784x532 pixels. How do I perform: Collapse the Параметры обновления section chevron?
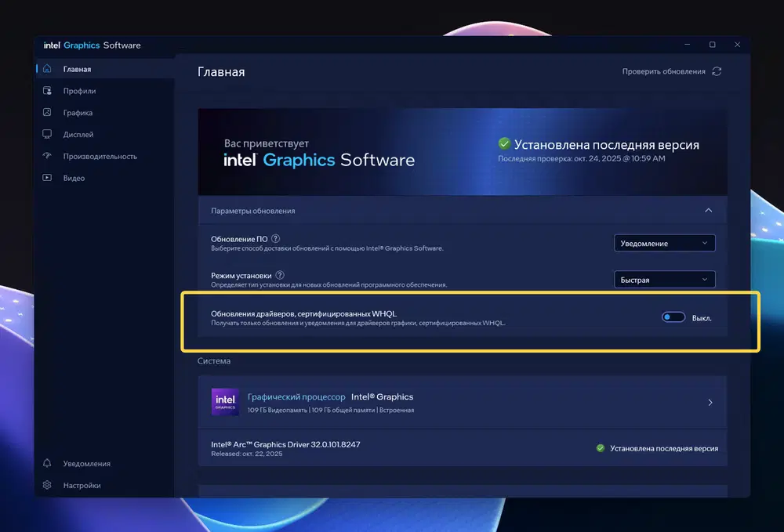point(709,210)
